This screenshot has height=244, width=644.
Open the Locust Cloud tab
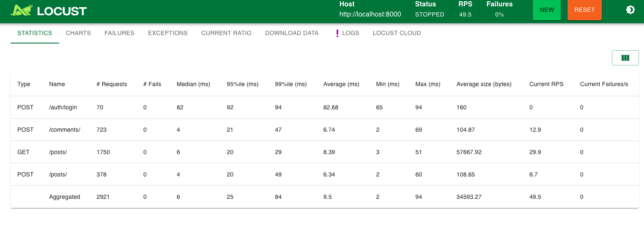[x=397, y=33]
